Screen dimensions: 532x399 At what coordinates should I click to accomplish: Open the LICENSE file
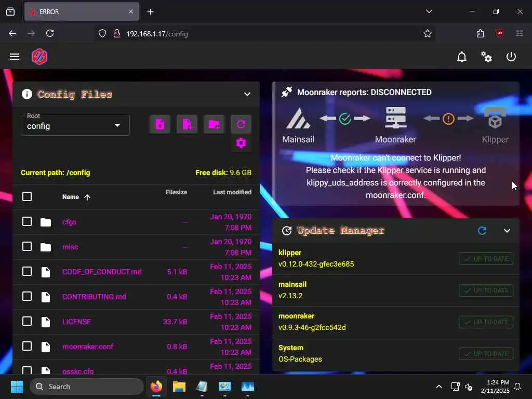[x=77, y=322]
